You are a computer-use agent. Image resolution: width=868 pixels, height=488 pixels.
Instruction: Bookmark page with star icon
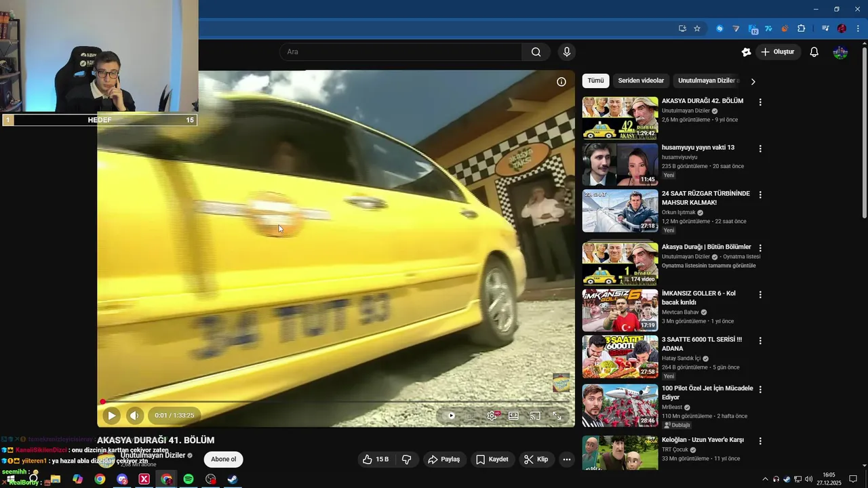(x=697, y=28)
